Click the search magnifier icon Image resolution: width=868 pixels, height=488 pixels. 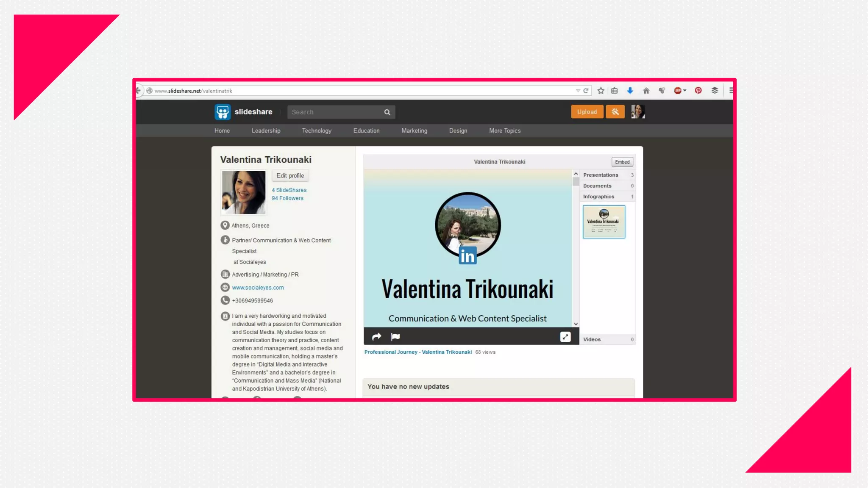coord(387,112)
